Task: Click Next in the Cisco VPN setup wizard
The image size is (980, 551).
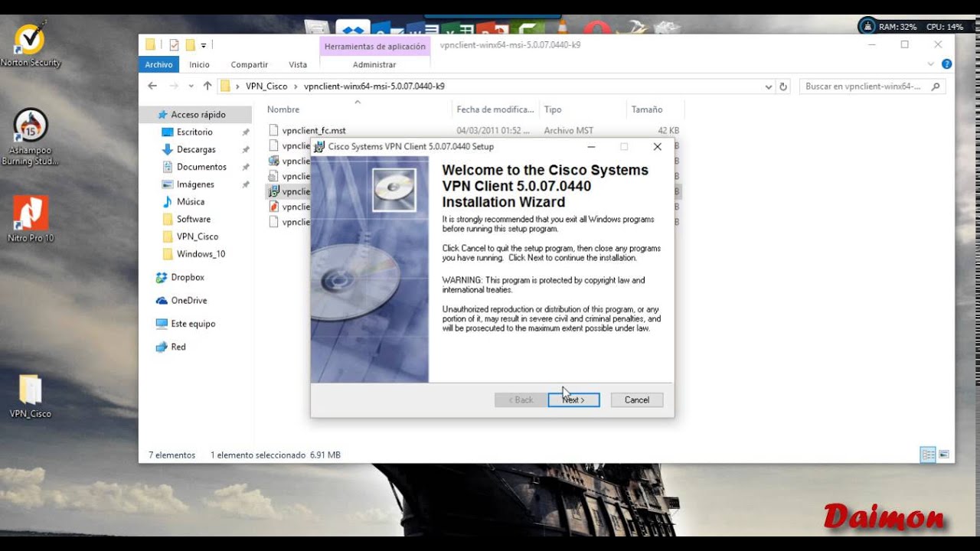Action: coord(573,400)
